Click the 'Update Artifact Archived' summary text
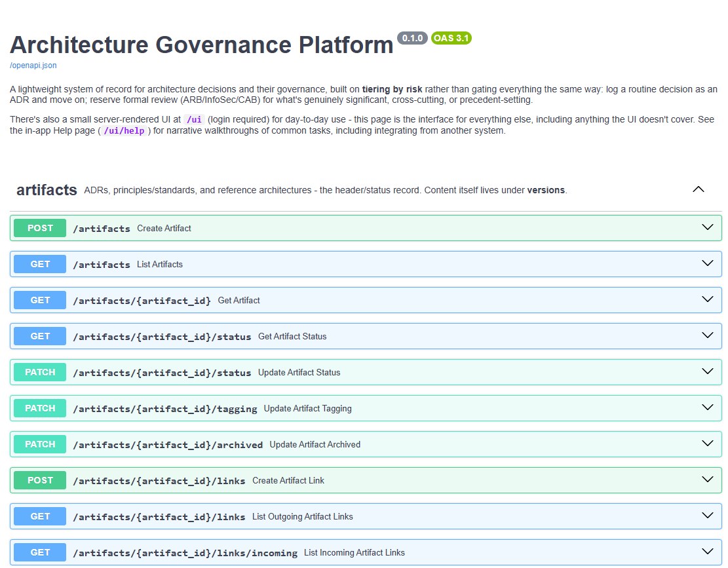The image size is (728, 568). pos(315,445)
